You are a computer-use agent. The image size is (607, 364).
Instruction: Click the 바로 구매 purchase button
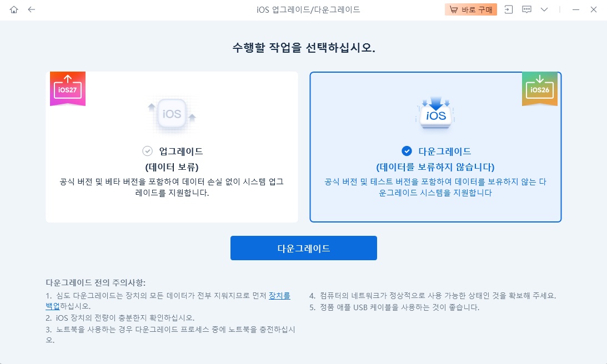pos(471,9)
